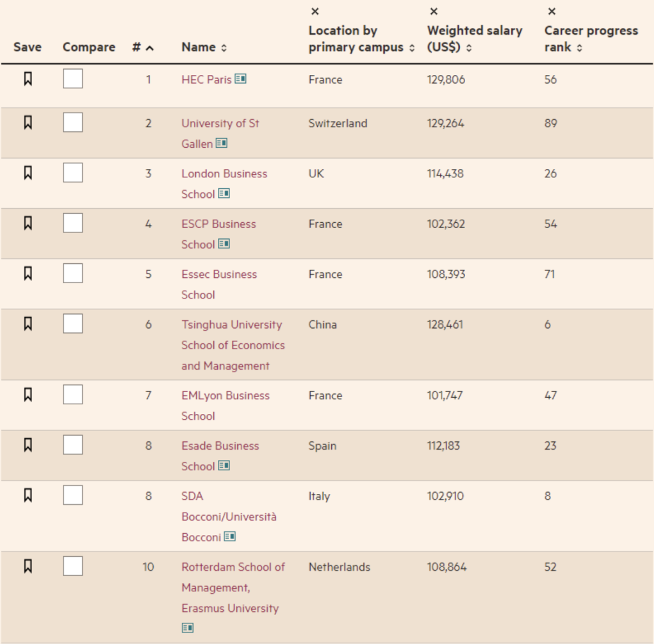
Task: Open the profile card icon beside HEC Paris
Action: click(240, 79)
